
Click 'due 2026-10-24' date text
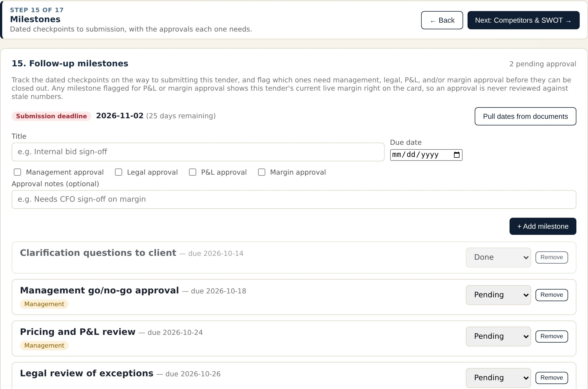coord(175,332)
